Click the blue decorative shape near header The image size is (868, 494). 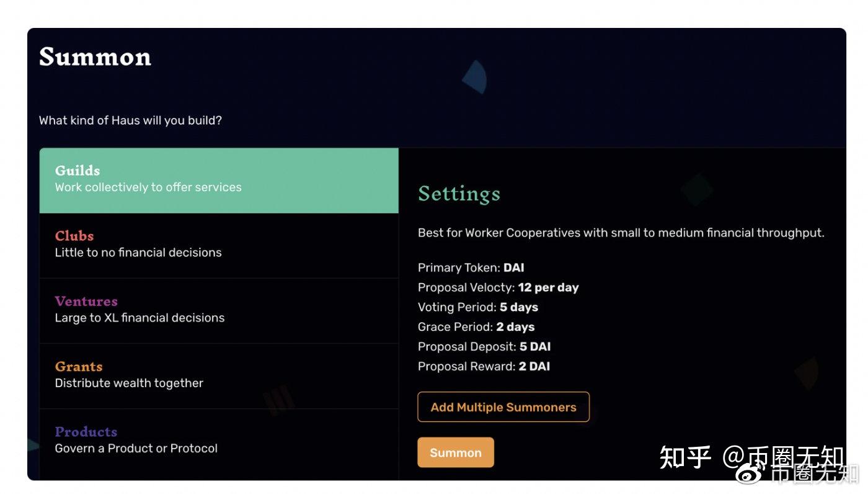476,77
